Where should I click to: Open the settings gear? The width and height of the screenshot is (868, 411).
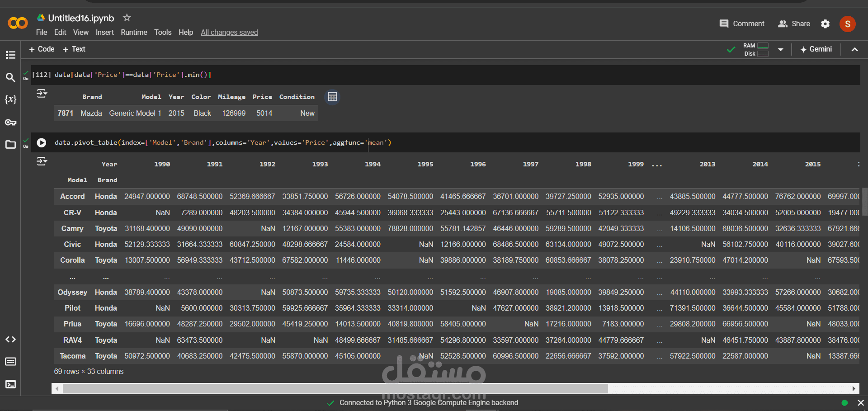pyautogui.click(x=825, y=24)
